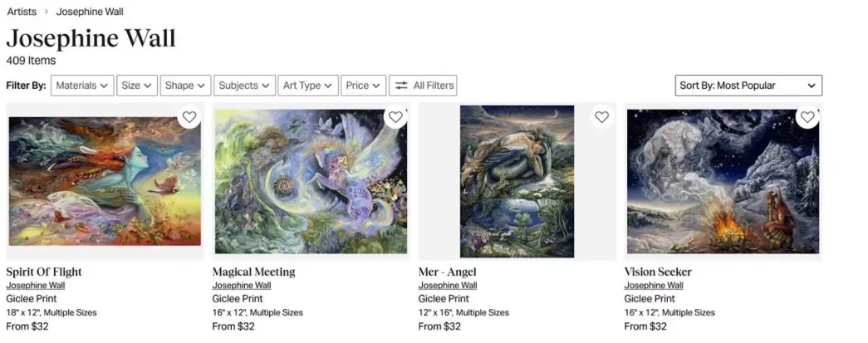Open the Size filter dropdown
Screen dimensions: 868x343
tap(137, 86)
